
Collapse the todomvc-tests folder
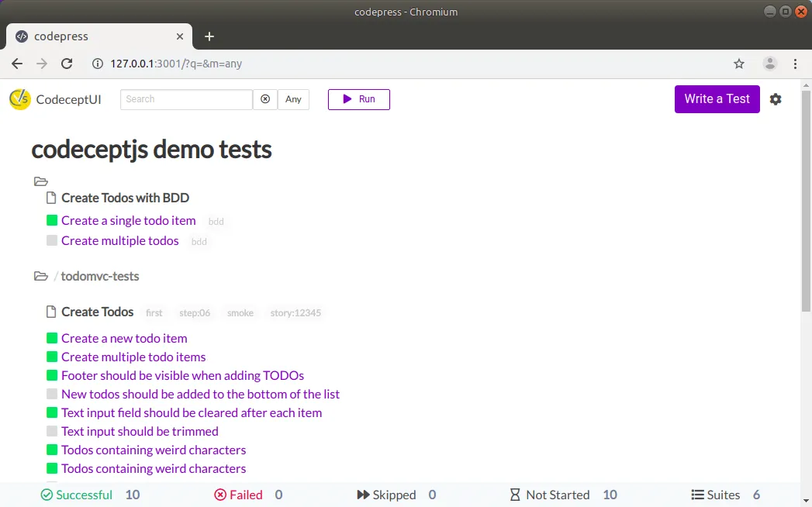pos(41,277)
